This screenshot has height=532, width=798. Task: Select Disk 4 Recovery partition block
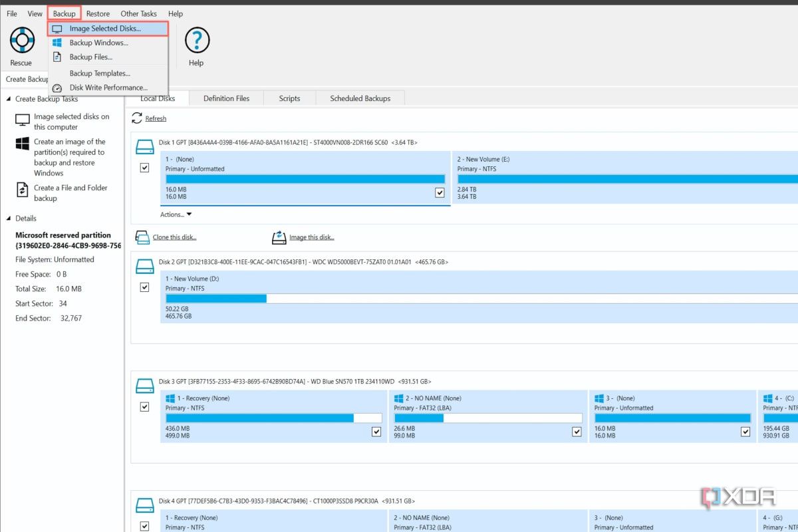[x=274, y=521]
